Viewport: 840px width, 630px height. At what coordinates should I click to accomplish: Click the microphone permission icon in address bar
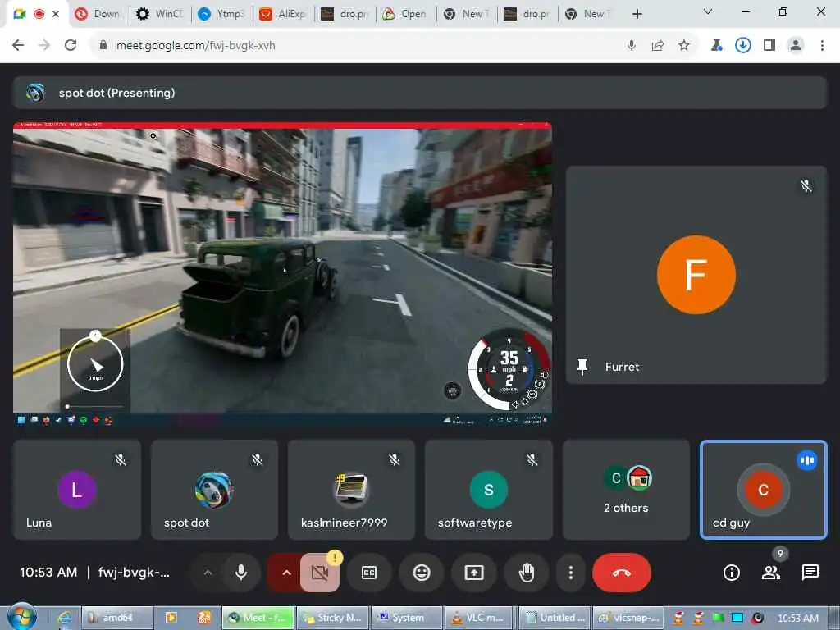click(632, 46)
